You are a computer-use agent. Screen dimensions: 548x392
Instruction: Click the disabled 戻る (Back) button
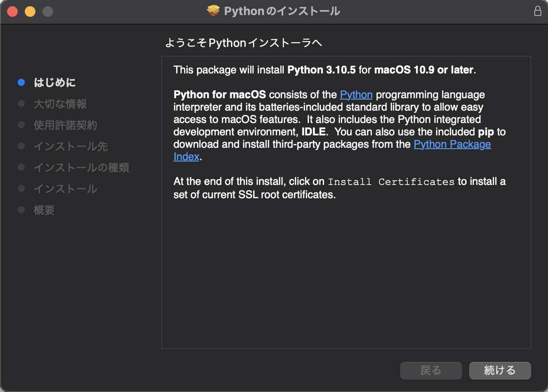431,370
